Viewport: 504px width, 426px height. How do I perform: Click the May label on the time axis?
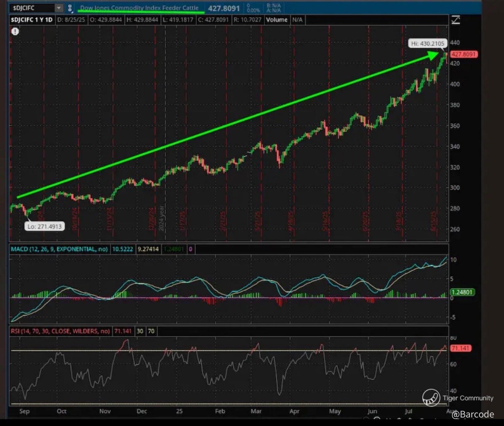click(x=335, y=411)
